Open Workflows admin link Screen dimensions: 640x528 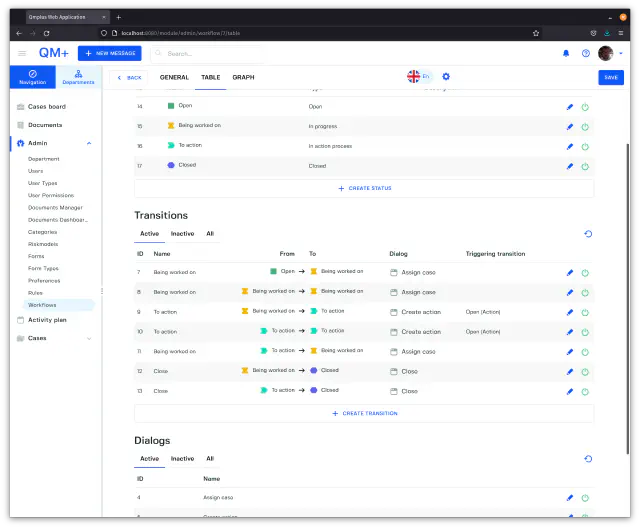coord(42,305)
